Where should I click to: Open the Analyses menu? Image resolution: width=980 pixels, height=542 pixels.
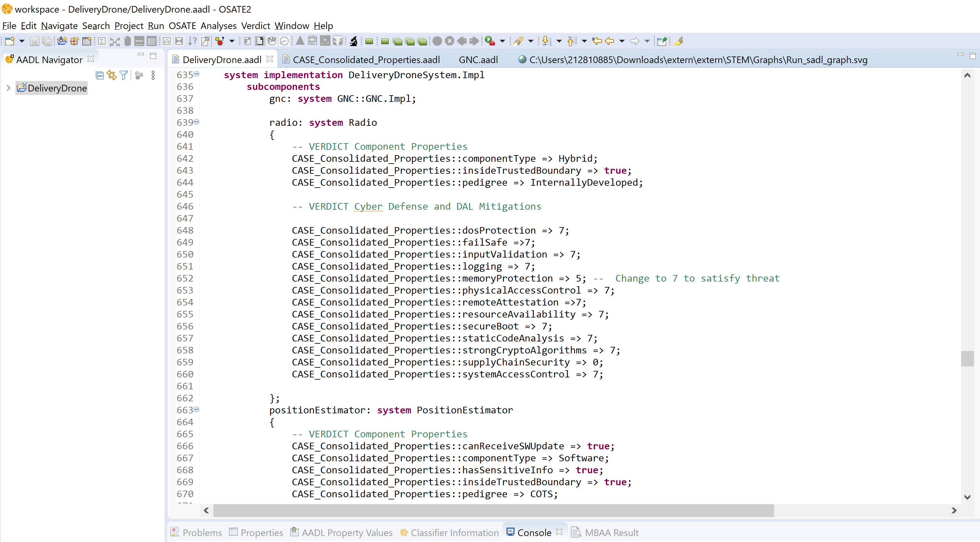coord(219,26)
